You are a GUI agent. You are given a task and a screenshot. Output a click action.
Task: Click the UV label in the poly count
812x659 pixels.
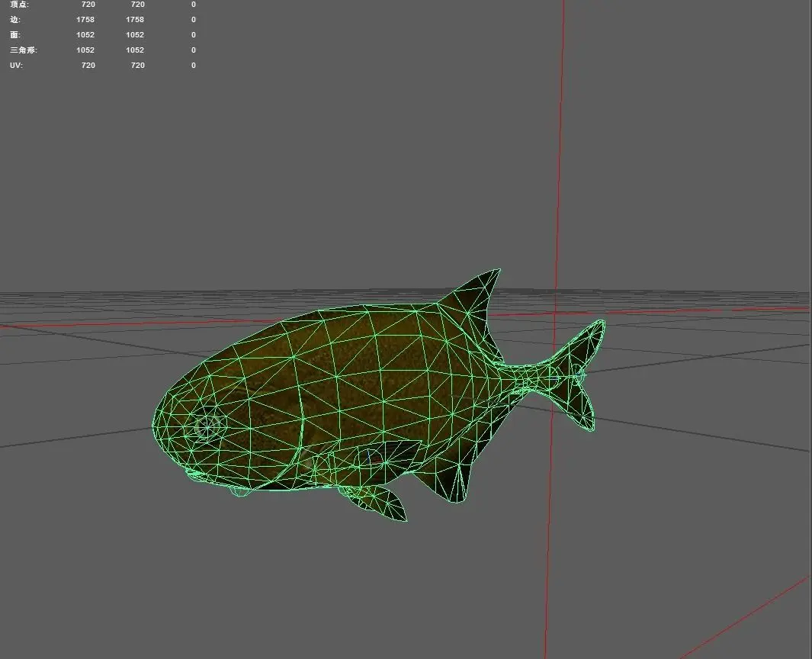[16, 66]
